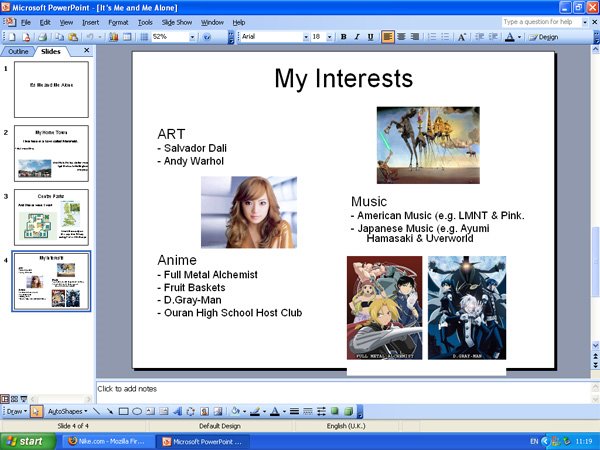Choose the Select Objects pointer tool
Viewport: 600px width, 450px height.
click(36, 411)
